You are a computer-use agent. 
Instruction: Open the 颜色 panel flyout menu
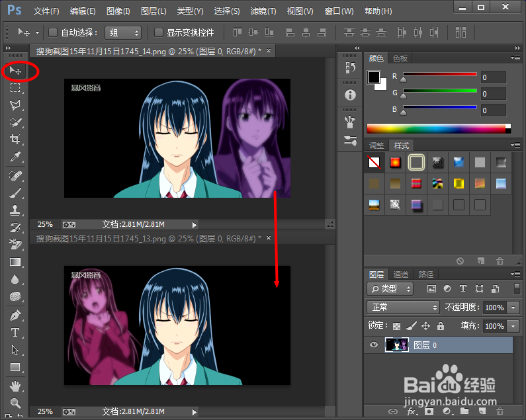(x=515, y=58)
